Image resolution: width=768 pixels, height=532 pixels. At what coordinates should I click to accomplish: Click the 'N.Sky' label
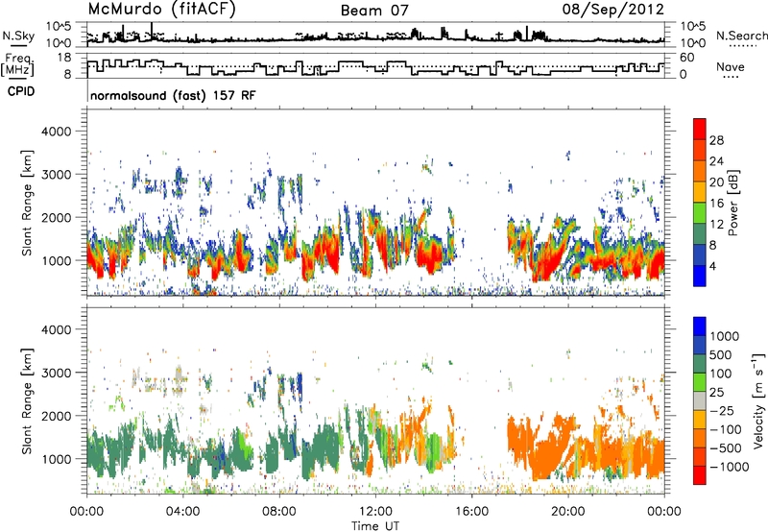coord(18,36)
